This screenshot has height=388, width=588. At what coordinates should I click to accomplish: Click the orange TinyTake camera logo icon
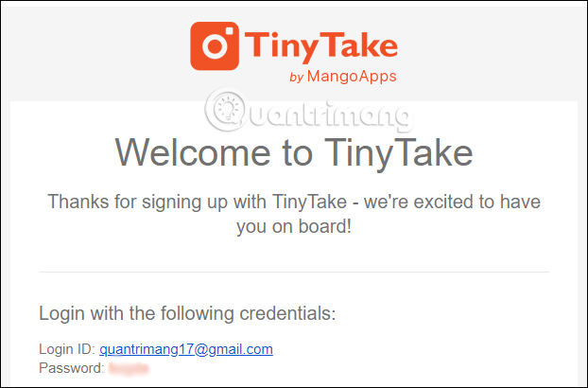click(x=215, y=46)
